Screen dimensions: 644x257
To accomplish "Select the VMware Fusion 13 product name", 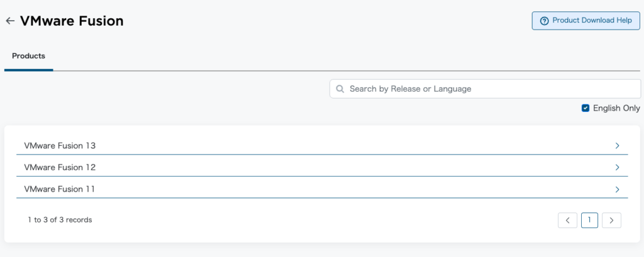I will [x=60, y=146].
